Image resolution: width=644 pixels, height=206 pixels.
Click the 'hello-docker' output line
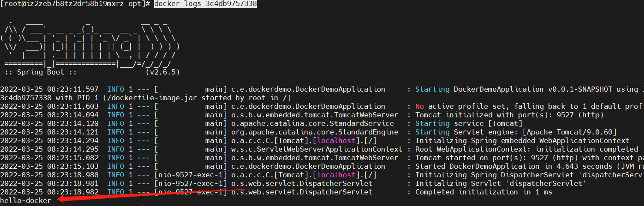pos(26,201)
